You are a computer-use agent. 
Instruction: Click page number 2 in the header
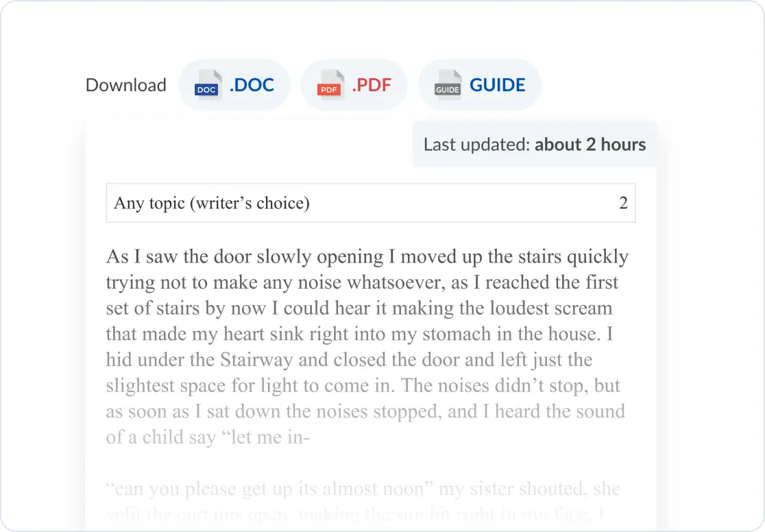pos(623,203)
